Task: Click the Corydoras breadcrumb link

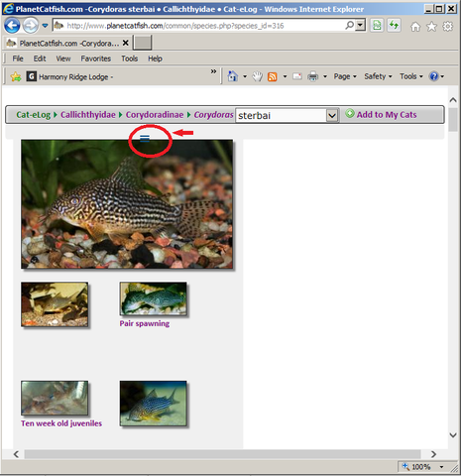Action: tap(213, 115)
